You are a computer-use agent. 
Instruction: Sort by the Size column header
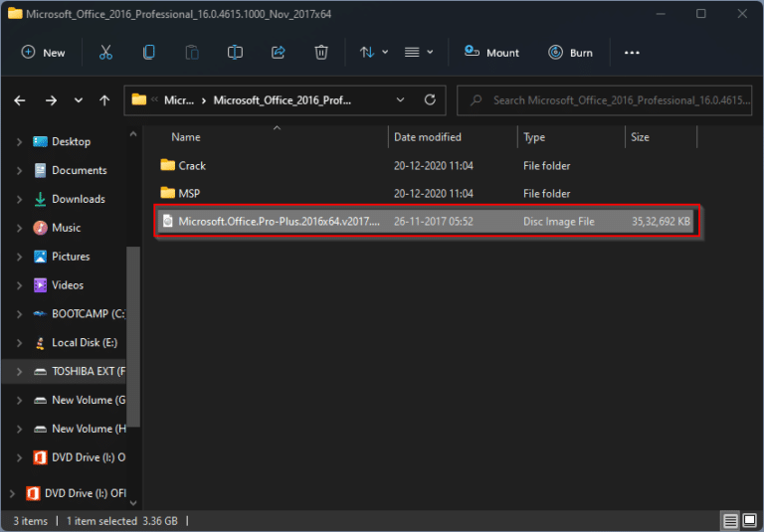(640, 137)
